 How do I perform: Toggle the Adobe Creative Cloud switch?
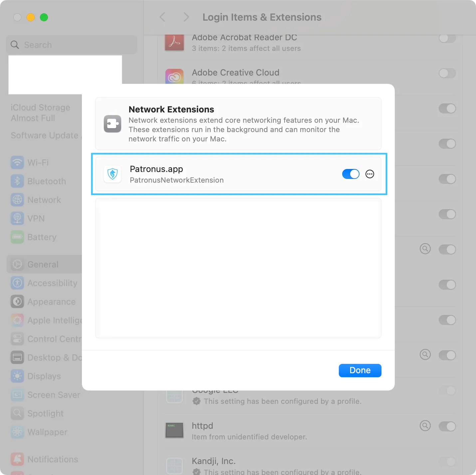447,73
